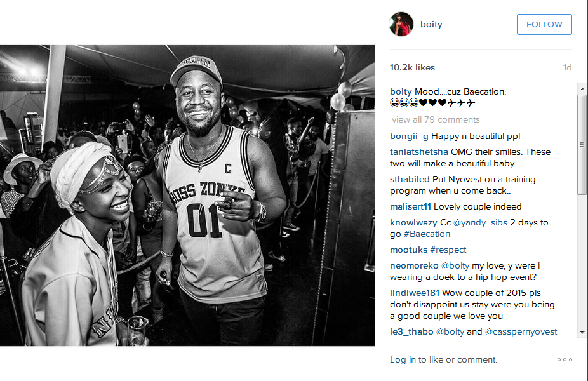Visit lindiwee181's profile

click(415, 293)
